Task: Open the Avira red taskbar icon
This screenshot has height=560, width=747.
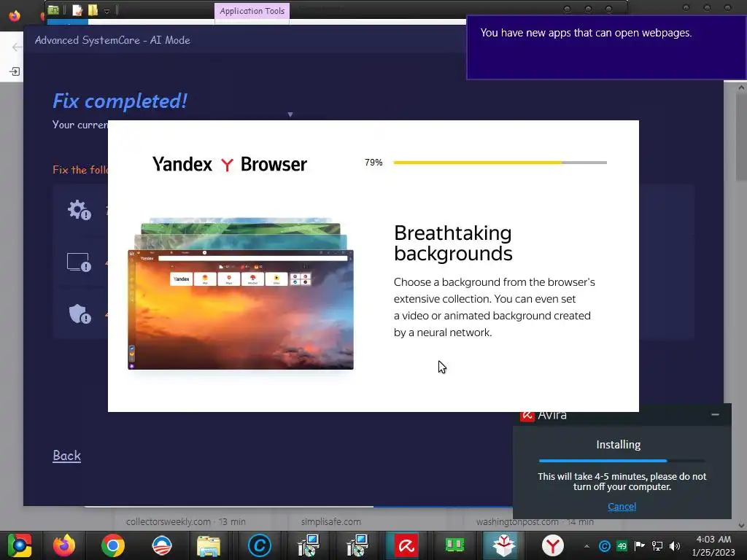Action: pos(406,545)
